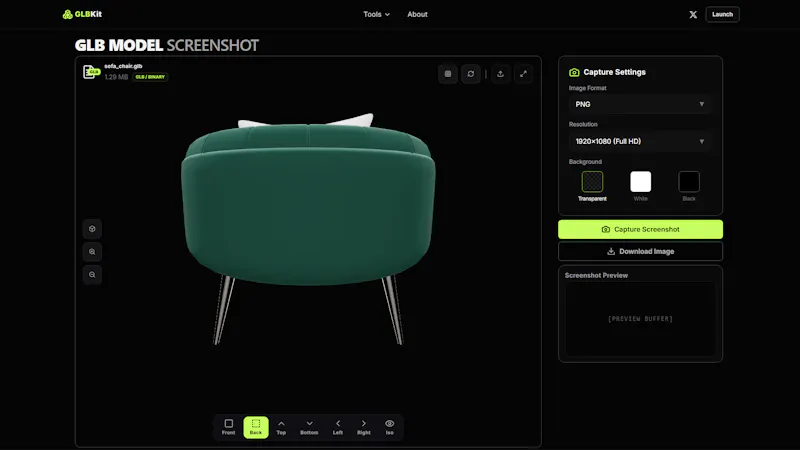Viewport: 800px width, 450px height.
Task: Click the GLB / BINARY badge
Action: [x=150, y=77]
